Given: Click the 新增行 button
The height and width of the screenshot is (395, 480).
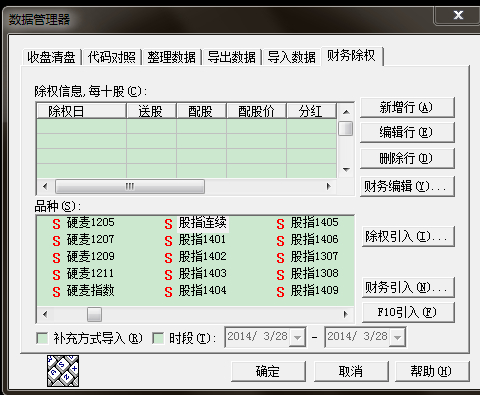Looking at the screenshot, I should pyautogui.click(x=407, y=107).
